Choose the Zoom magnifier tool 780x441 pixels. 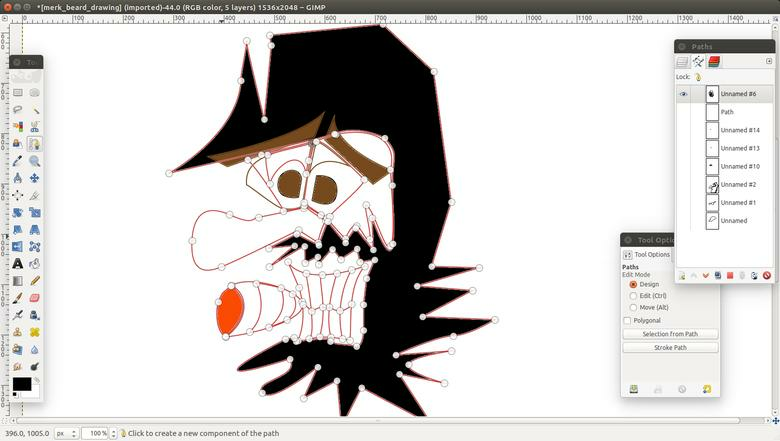(x=34, y=161)
